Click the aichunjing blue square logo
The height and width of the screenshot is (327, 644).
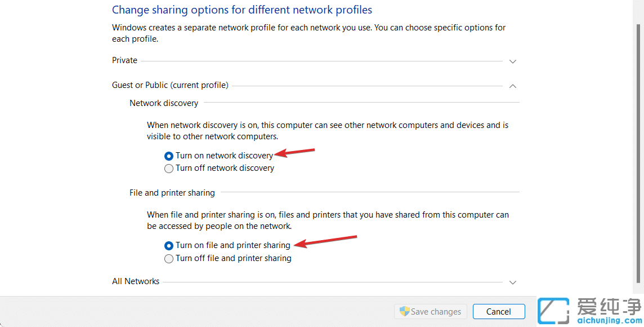[x=553, y=310]
